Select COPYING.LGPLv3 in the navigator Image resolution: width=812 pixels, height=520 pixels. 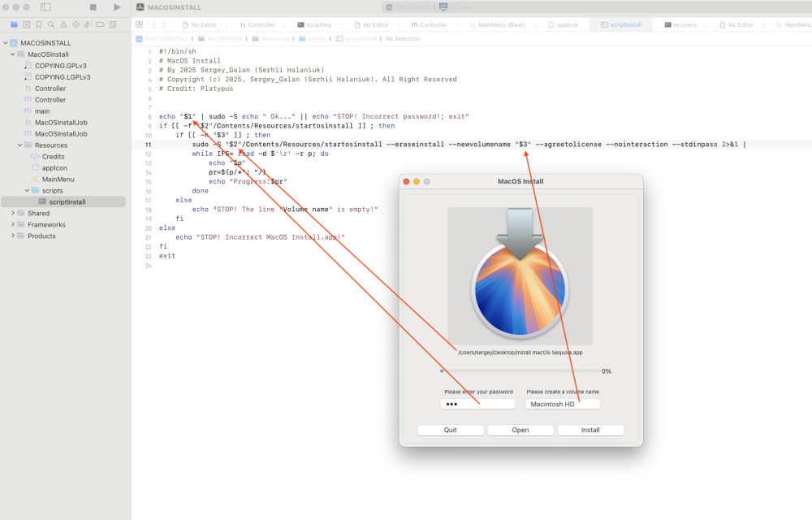tap(63, 77)
